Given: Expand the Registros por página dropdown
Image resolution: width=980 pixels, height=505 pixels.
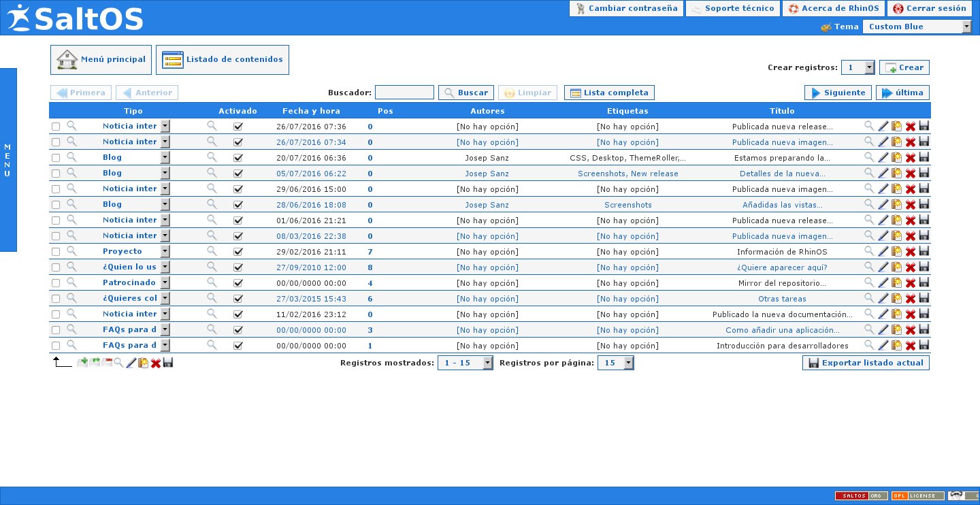Looking at the screenshot, I should (615, 363).
